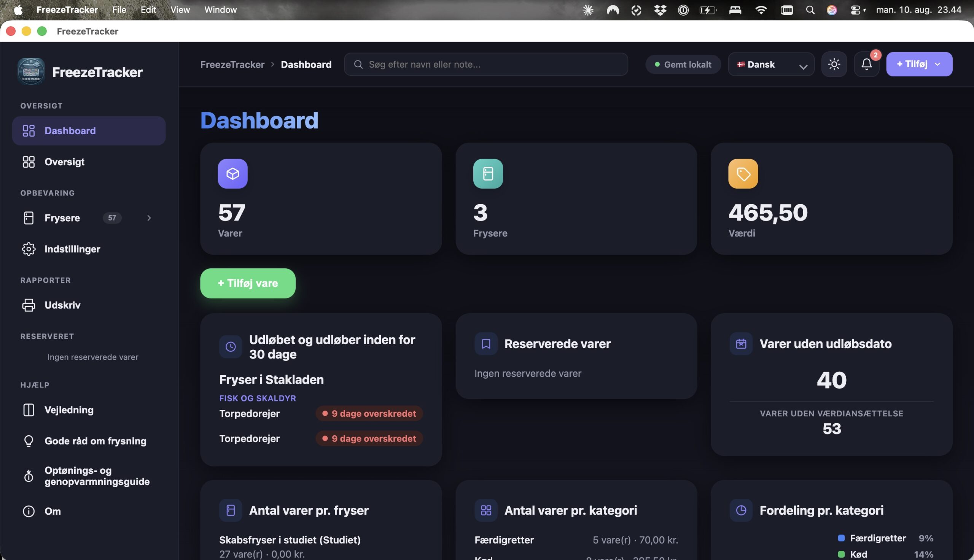Open the Om about page

[x=89, y=511]
